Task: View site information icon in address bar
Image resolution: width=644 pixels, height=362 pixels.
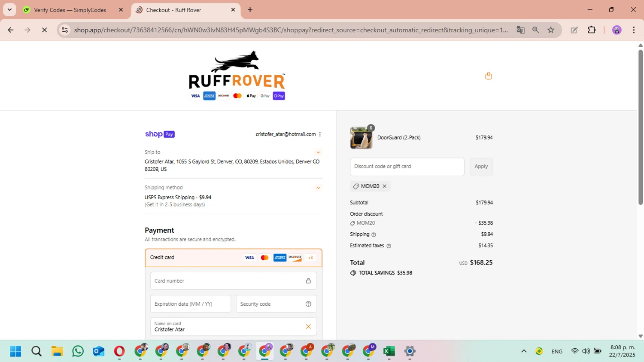Action: [x=65, y=30]
